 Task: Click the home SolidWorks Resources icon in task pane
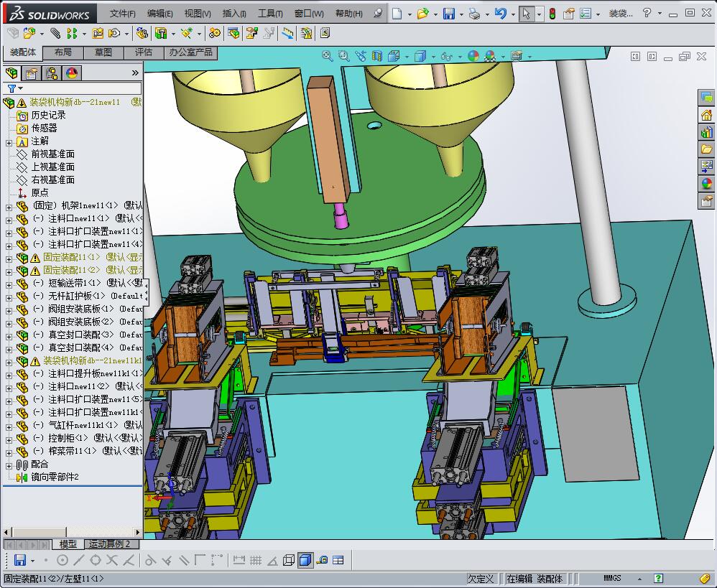pyautogui.click(x=706, y=115)
